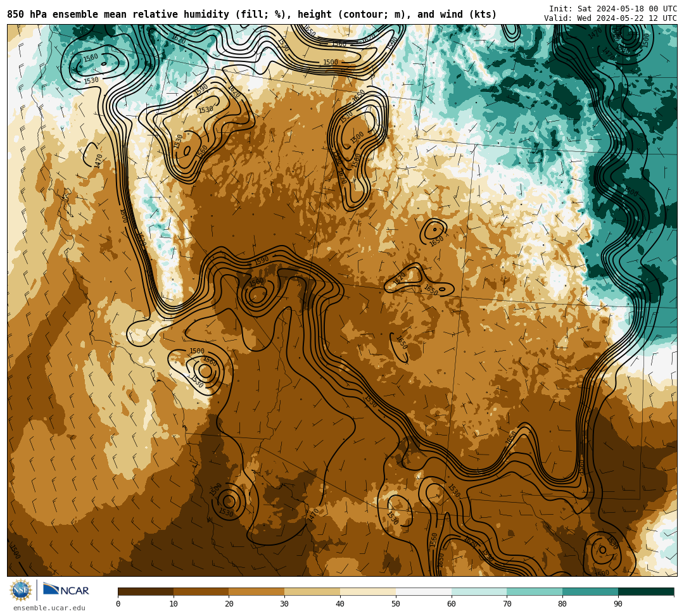Screen dimensions: 684x616
Task: Pick the 60–70 pale teal colorbar segment
Action: point(479,591)
